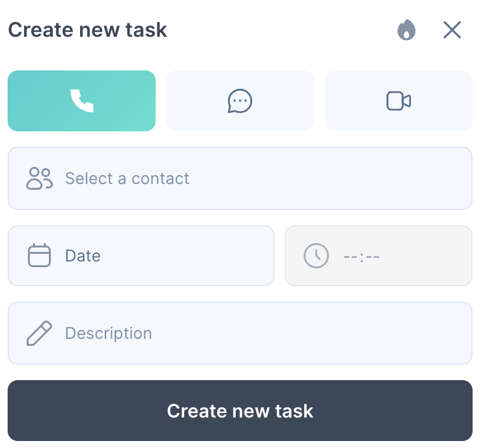Toggle the flame priority icon
The image size is (484, 448).
(x=407, y=30)
